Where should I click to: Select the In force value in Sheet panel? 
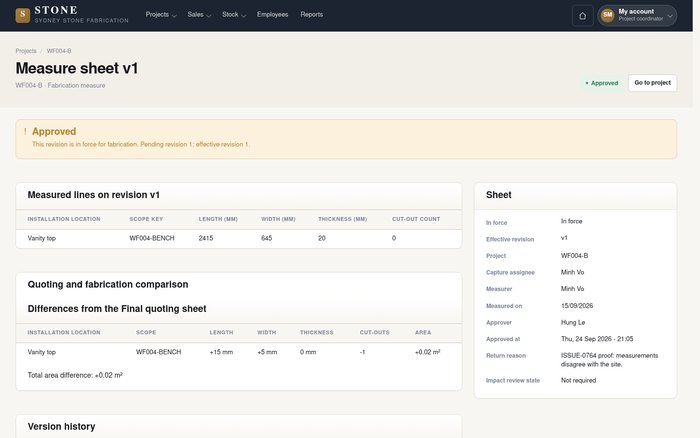click(x=571, y=221)
